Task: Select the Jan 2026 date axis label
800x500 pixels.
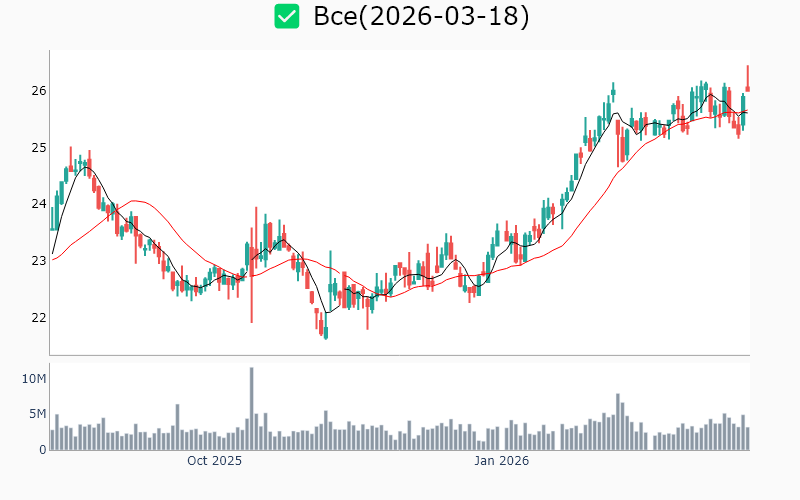Action: (501, 461)
